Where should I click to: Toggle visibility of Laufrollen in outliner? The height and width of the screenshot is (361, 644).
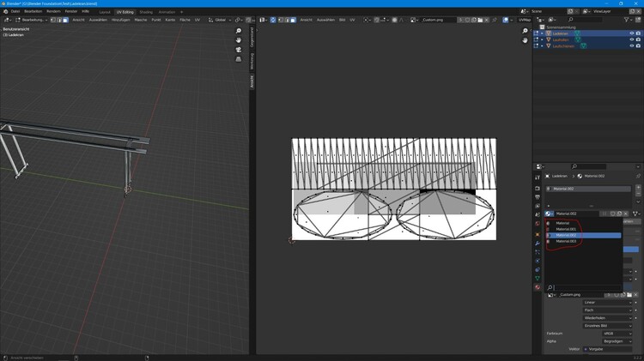pos(632,39)
